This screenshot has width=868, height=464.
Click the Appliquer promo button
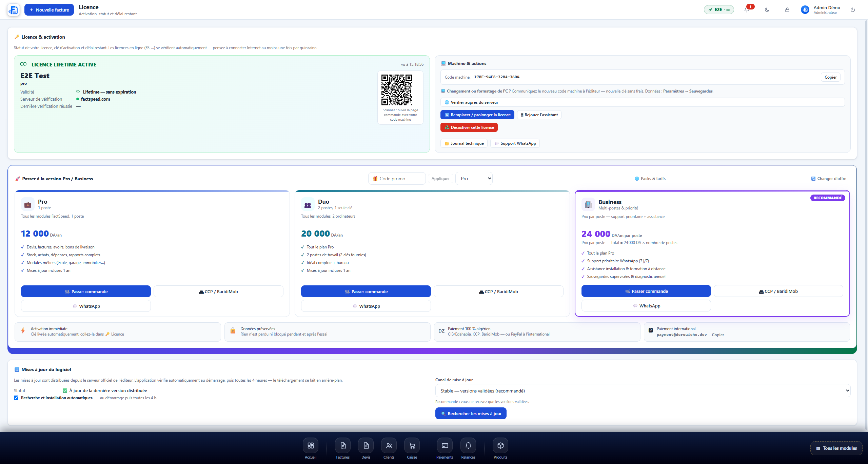[x=440, y=179]
